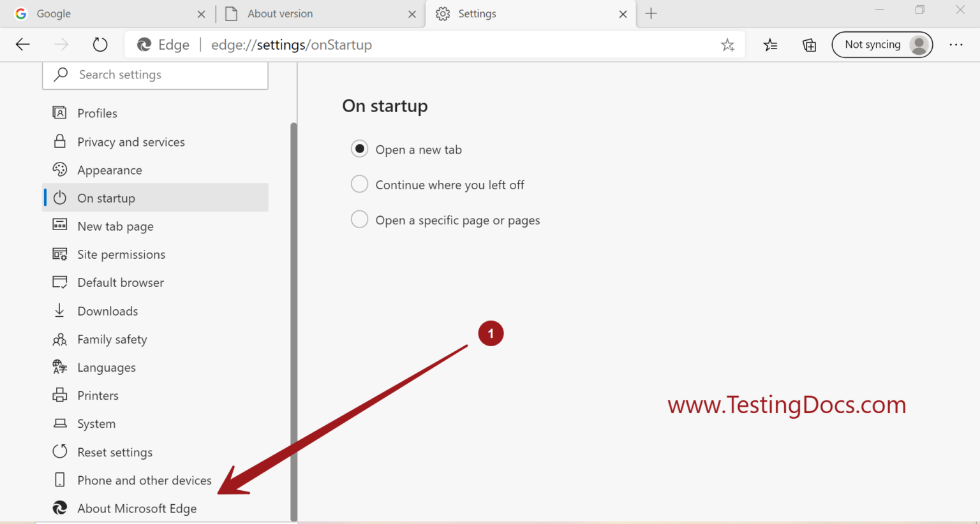The image size is (980, 524).
Task: Open the Collections icon in toolbar
Action: click(809, 45)
